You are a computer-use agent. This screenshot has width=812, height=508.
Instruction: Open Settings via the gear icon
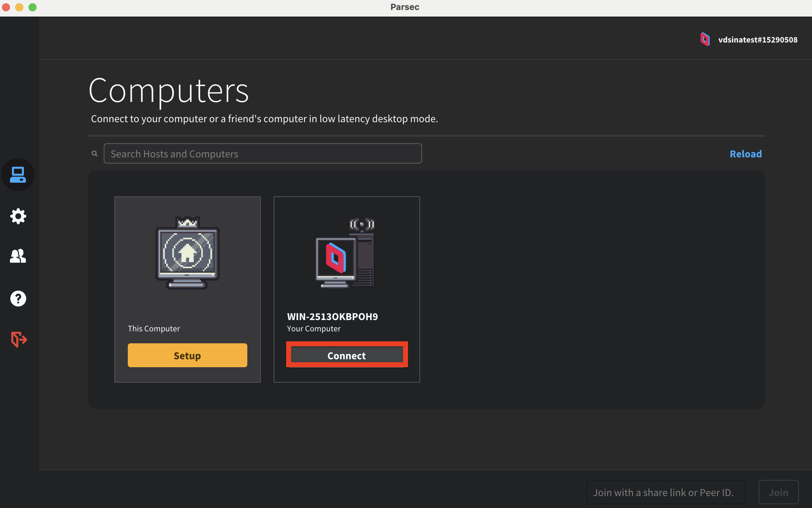pyautogui.click(x=18, y=216)
